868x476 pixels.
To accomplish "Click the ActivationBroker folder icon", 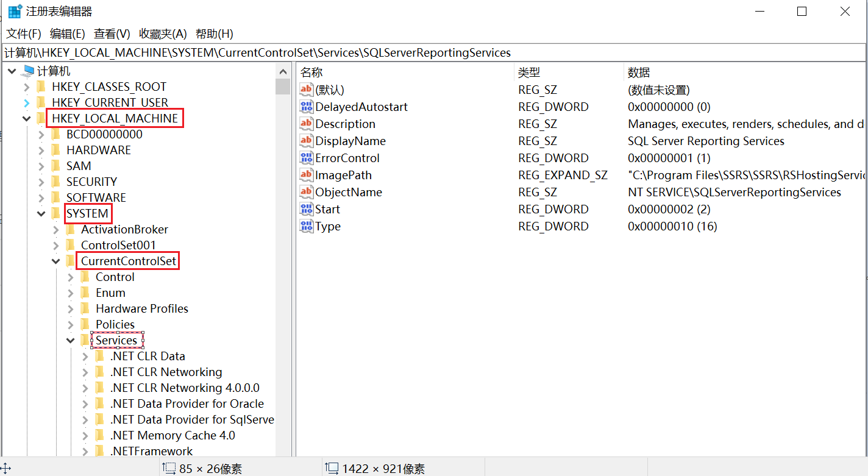I will pos(71,229).
